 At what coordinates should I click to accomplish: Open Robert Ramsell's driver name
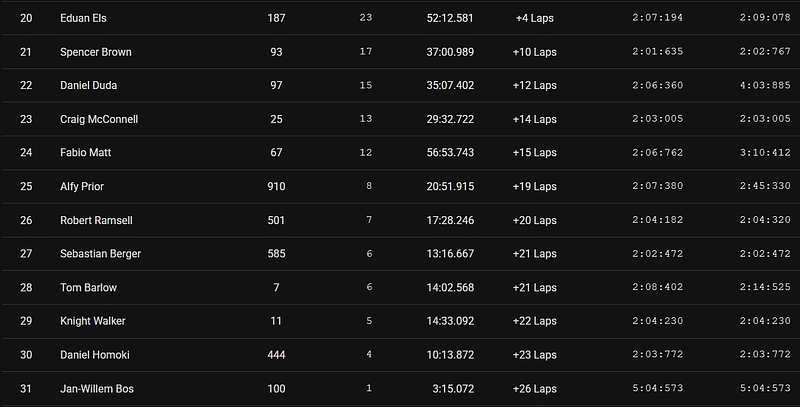pyautogui.click(x=96, y=221)
